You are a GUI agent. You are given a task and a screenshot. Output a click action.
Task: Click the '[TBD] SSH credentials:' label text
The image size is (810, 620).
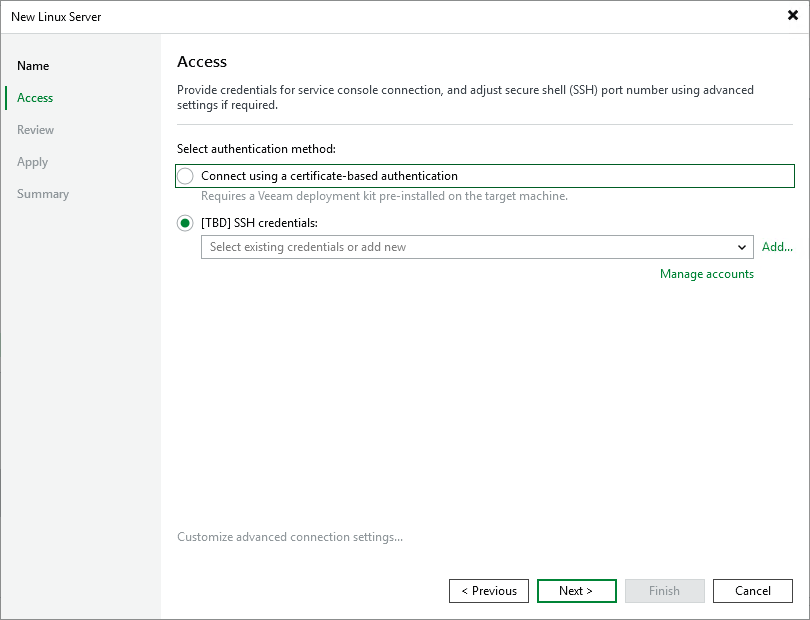(259, 223)
